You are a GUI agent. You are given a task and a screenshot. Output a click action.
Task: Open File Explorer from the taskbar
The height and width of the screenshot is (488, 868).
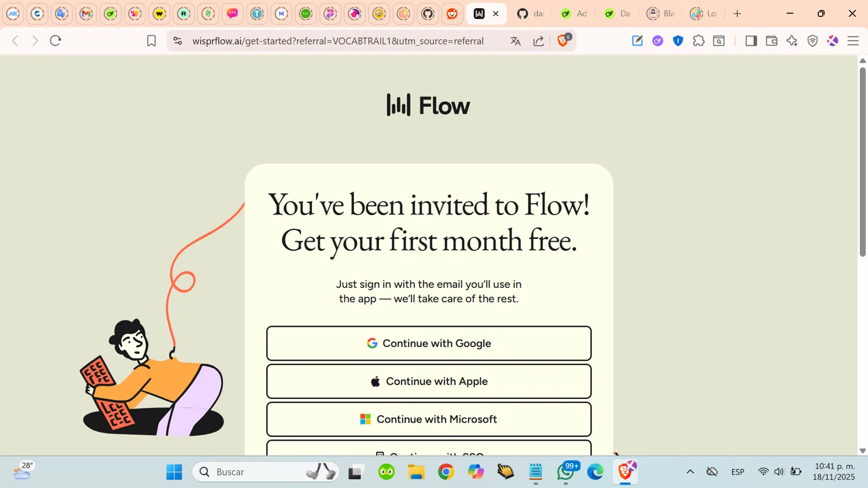click(417, 472)
